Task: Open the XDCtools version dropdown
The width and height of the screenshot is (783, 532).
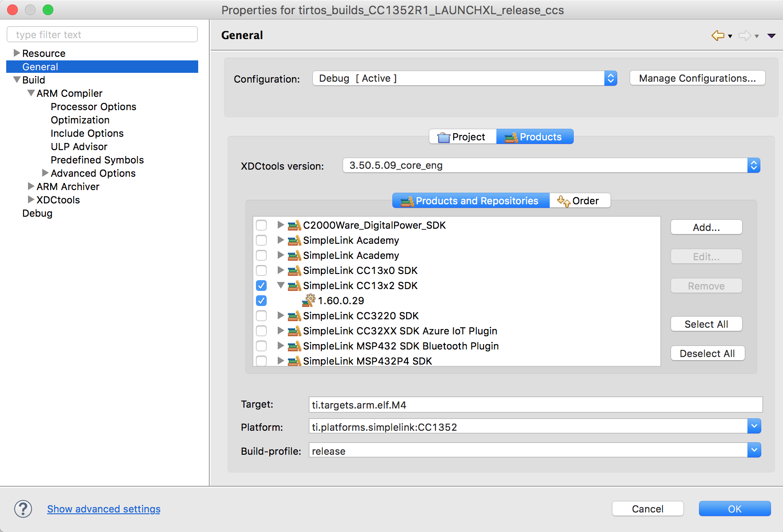Action: (x=551, y=166)
